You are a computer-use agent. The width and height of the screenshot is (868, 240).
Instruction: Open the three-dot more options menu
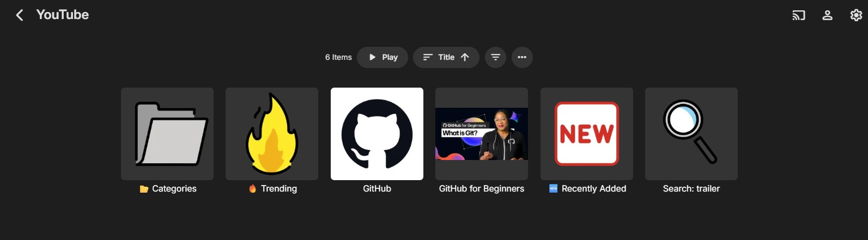(x=522, y=57)
